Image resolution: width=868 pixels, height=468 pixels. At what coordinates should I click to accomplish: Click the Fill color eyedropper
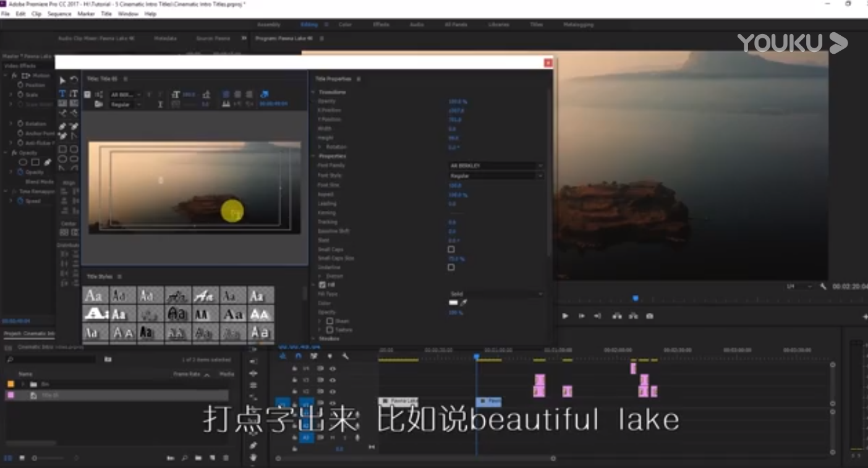464,303
